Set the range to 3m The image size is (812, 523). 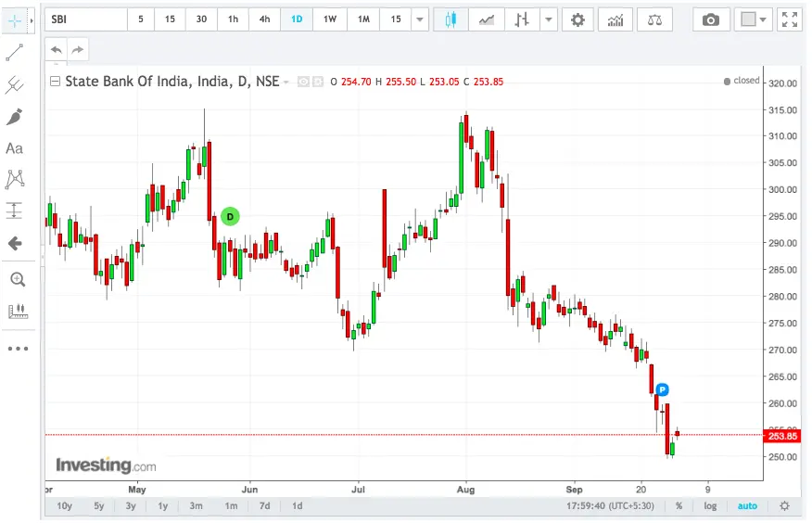point(196,506)
